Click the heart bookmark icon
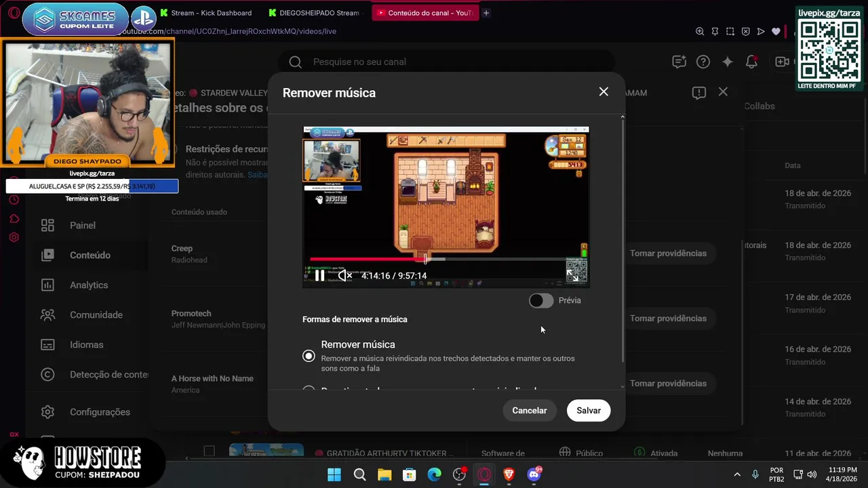The width and height of the screenshot is (868, 488). [x=776, y=31]
